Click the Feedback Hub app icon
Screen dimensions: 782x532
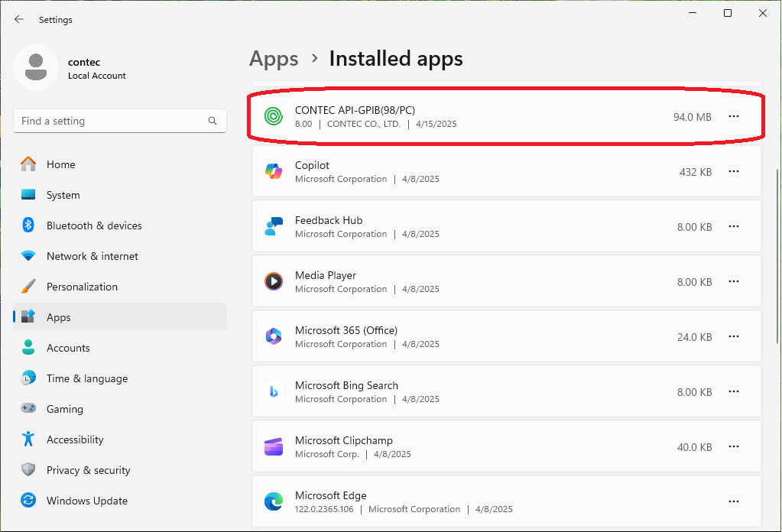coord(274,226)
